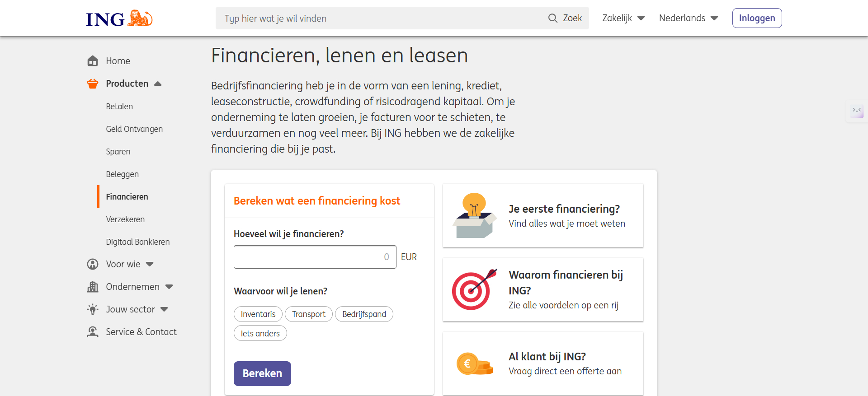Click the Voor wie person icon

[93, 264]
